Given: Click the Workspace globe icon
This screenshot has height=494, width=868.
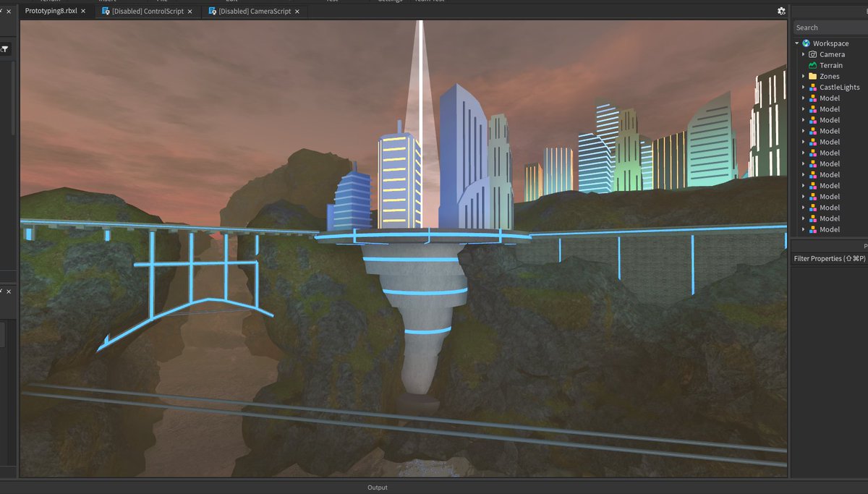Looking at the screenshot, I should pos(806,43).
